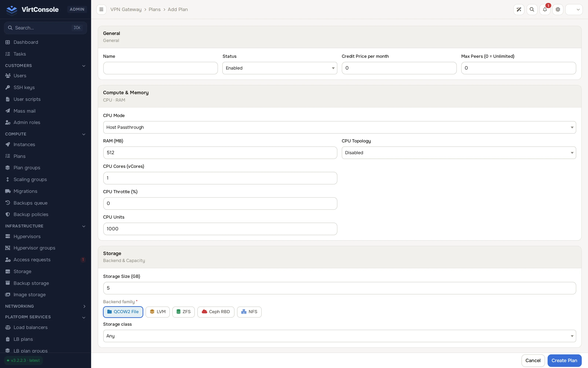Select NFS backend family
The height and width of the screenshot is (368, 588).
tap(249, 312)
